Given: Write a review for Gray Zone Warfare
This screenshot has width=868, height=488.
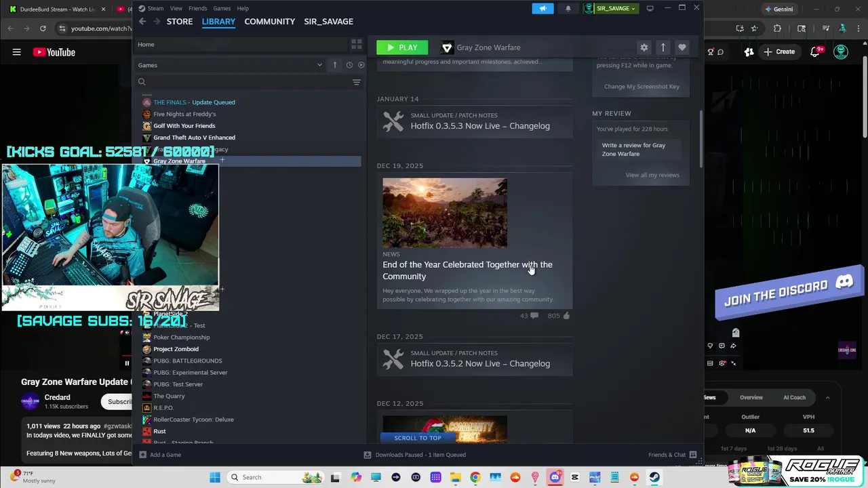Looking at the screenshot, I should 640,149.
